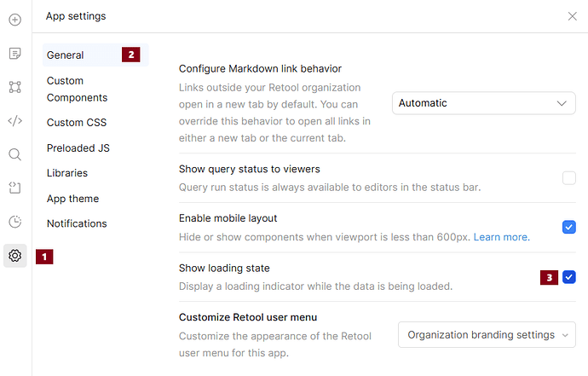
Task: Open Libraries settings
Action: (67, 173)
